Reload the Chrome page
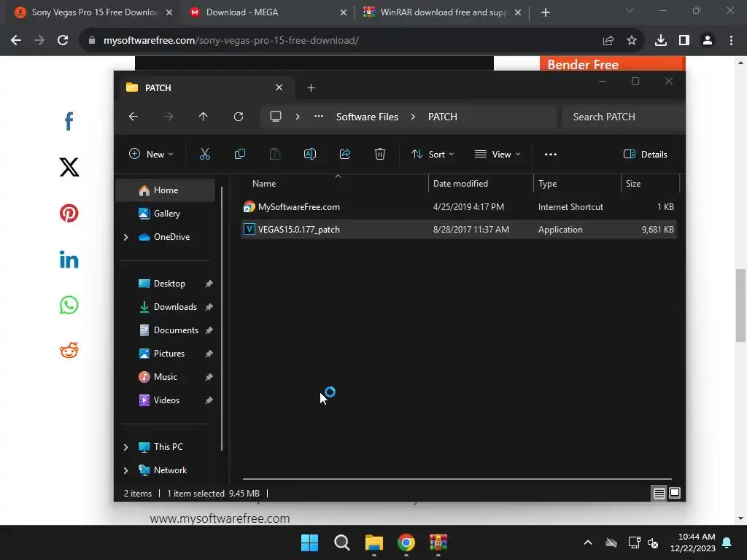 (x=63, y=41)
